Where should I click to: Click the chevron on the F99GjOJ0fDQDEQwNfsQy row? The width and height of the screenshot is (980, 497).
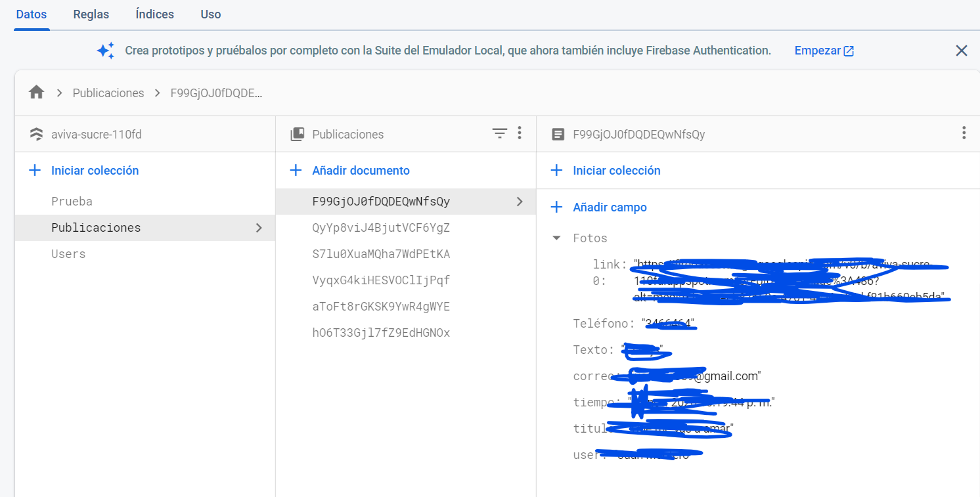[x=520, y=202]
